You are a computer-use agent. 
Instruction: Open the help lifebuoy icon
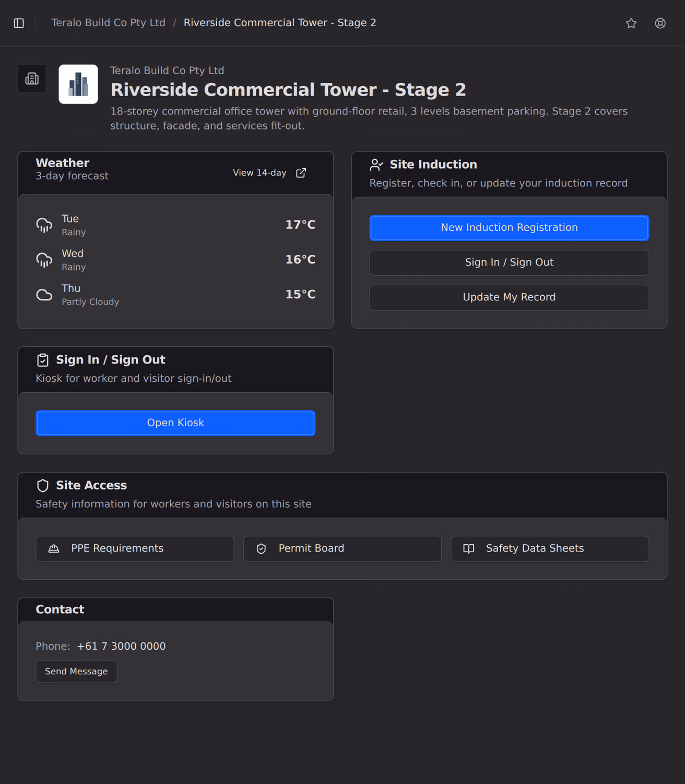[x=660, y=23]
